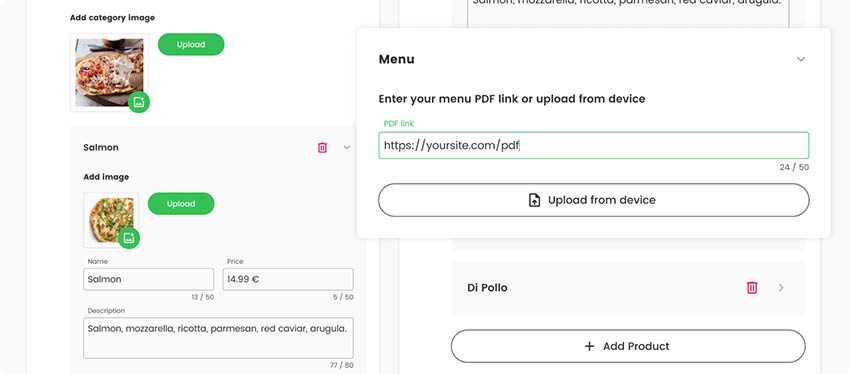Viewport: 850px width, 374px height.
Task: Click Upload from device button
Action: [x=594, y=200]
